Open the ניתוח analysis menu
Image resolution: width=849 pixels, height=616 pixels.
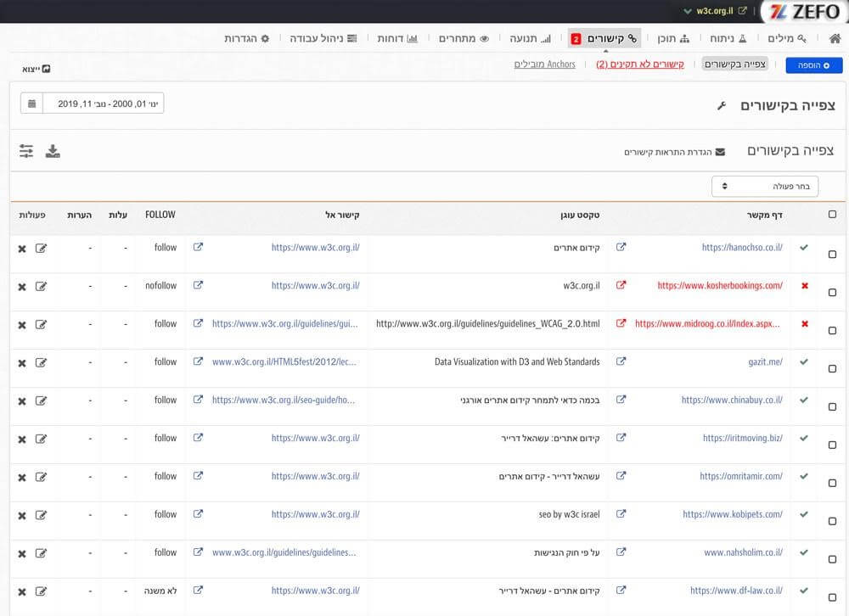pyautogui.click(x=728, y=38)
